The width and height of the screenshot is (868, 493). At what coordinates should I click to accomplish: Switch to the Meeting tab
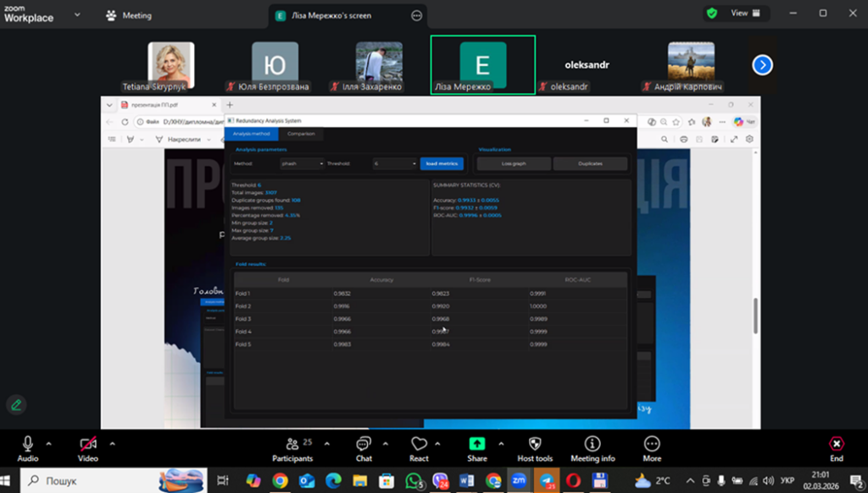(130, 15)
